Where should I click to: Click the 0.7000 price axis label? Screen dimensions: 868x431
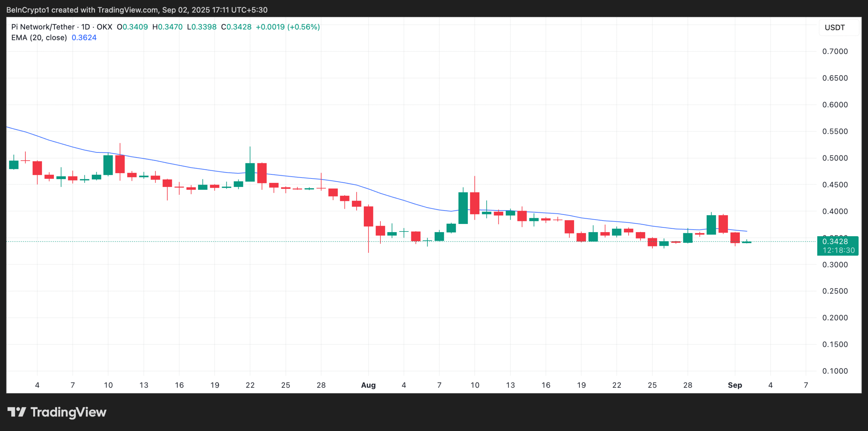(835, 52)
